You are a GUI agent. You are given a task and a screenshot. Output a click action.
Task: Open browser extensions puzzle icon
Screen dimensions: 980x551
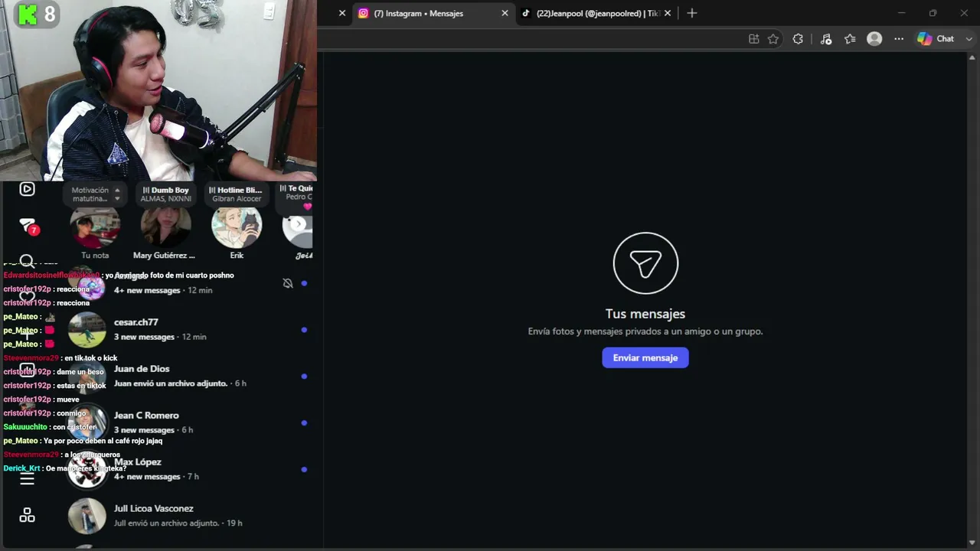click(x=798, y=39)
